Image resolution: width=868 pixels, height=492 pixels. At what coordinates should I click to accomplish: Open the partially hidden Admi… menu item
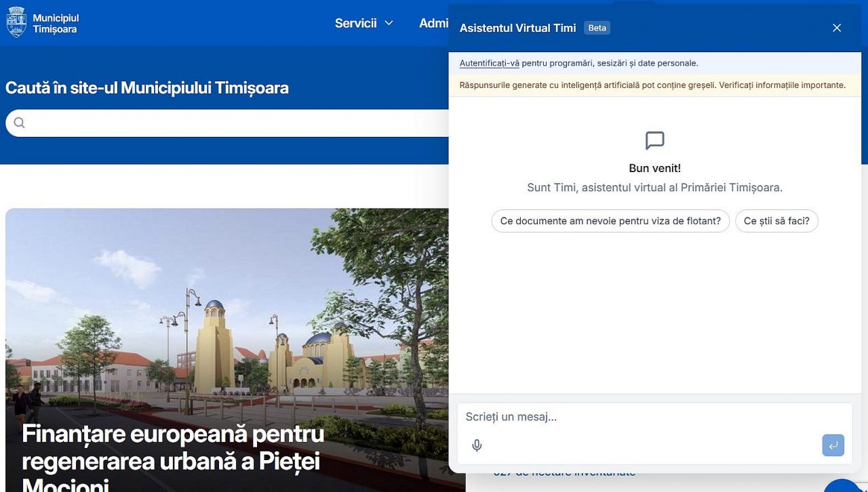[x=433, y=23]
